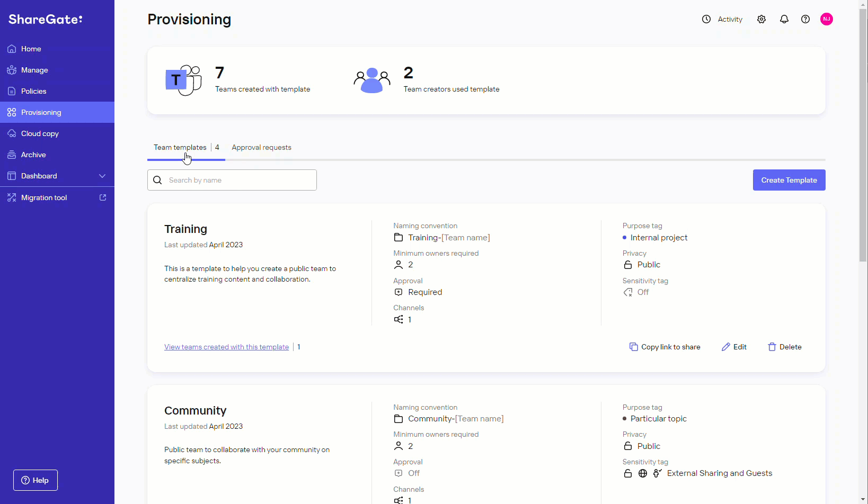This screenshot has height=504, width=868.
Task: Open teams created with Training template
Action: [x=226, y=347]
